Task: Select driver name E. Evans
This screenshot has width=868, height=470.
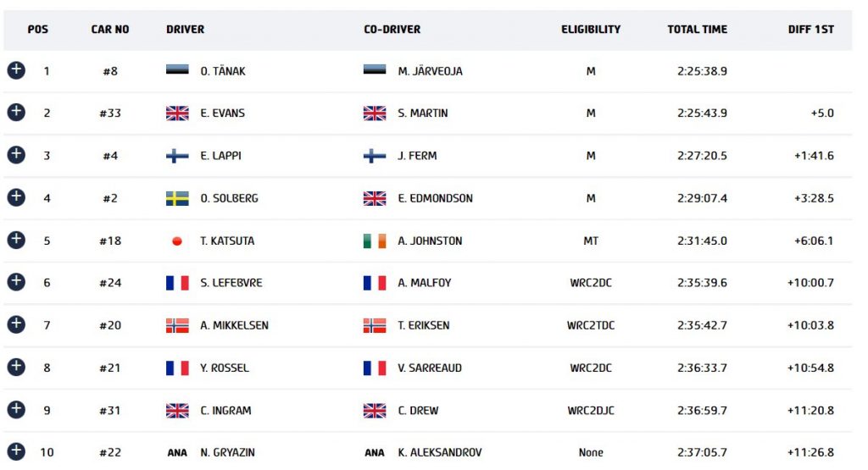Action: tap(223, 113)
